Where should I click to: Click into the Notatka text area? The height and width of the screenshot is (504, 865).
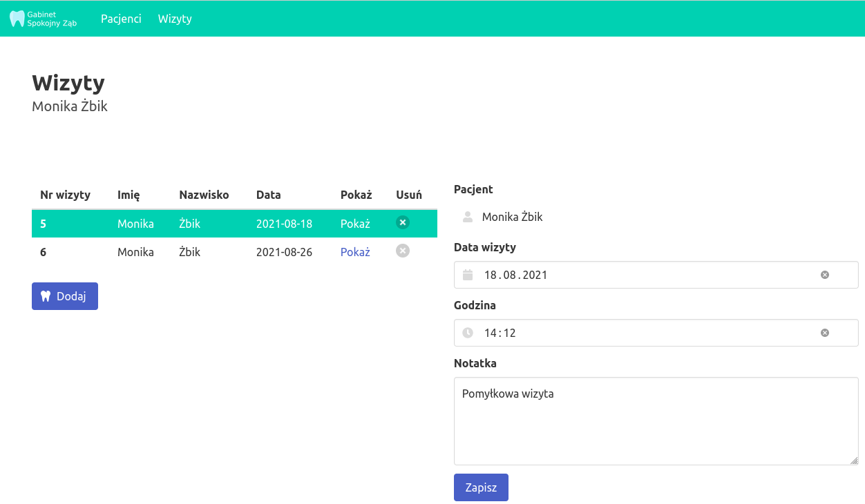656,428
